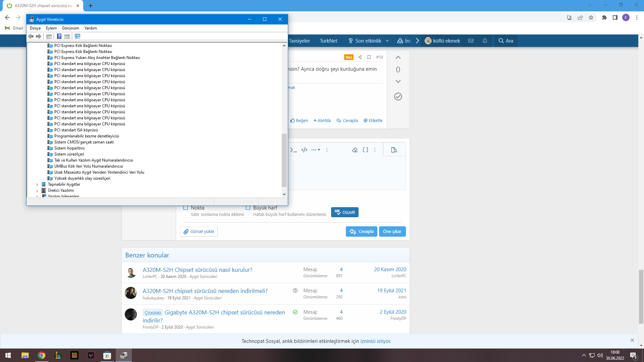Image resolution: width=644 pixels, height=362 pixels.
Task: Tick the Büyük harf checkbox
Action: point(248,207)
